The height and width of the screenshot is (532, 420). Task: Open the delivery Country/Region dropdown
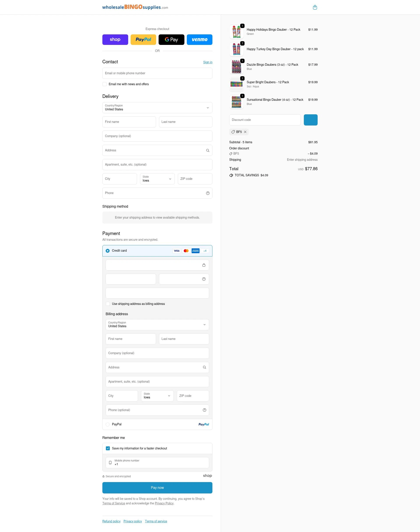coord(157,108)
